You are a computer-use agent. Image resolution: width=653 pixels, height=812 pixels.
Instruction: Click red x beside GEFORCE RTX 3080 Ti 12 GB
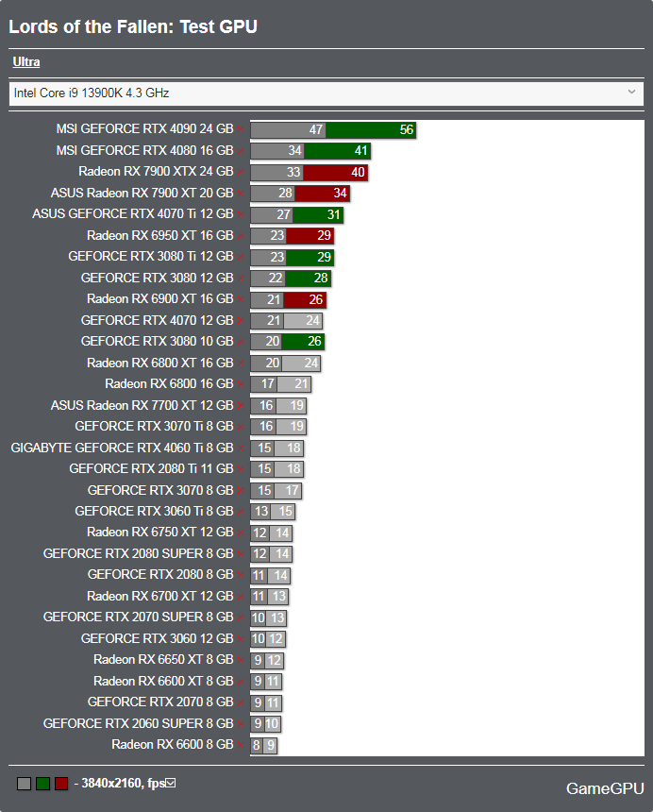(241, 257)
